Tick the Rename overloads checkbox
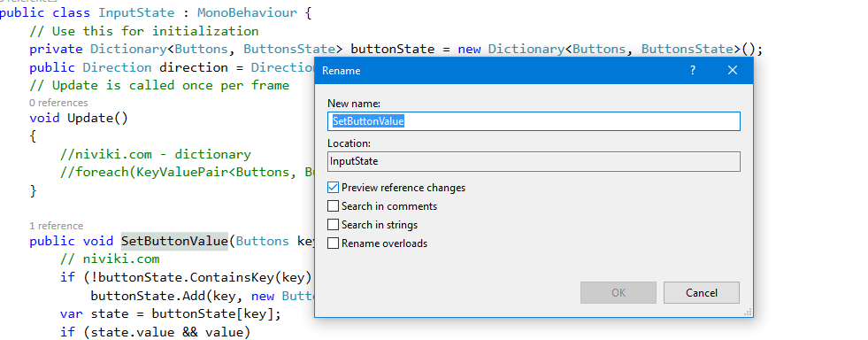868x340 pixels. [334, 243]
